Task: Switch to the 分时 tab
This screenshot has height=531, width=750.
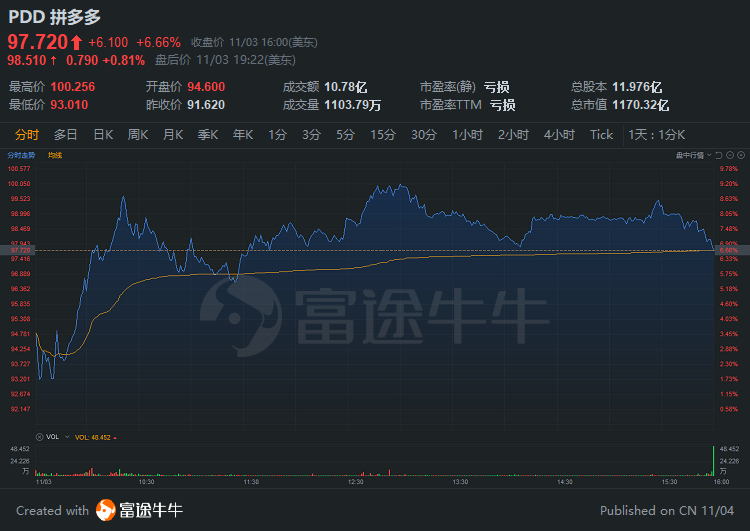Action: click(x=27, y=135)
